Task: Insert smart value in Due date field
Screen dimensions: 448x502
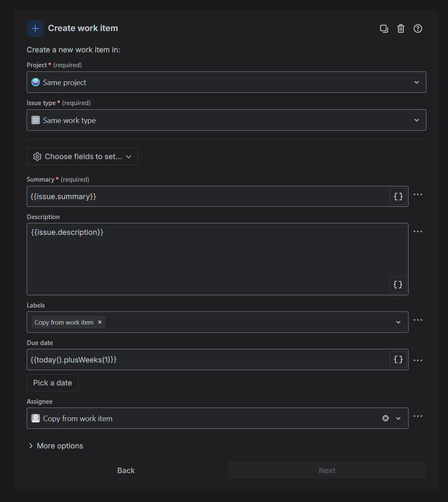Action: pyautogui.click(x=398, y=360)
